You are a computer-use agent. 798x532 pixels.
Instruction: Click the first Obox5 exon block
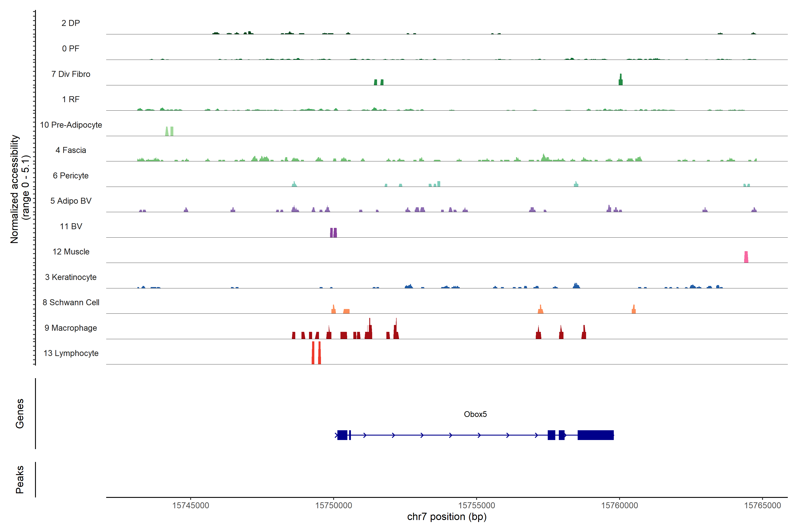[342, 435]
